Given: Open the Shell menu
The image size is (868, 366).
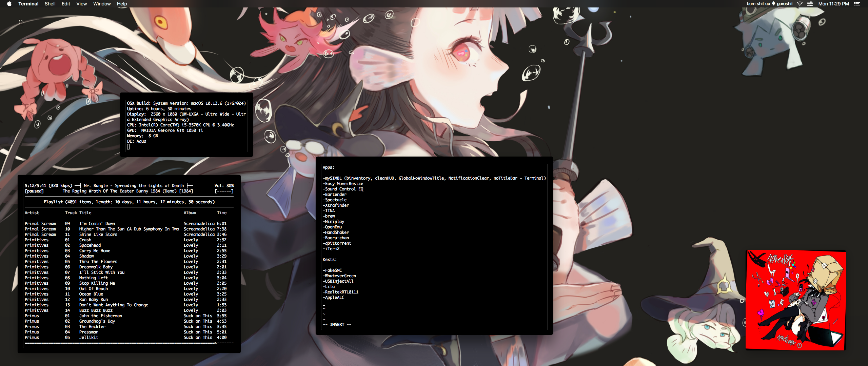Looking at the screenshot, I should pos(50,4).
